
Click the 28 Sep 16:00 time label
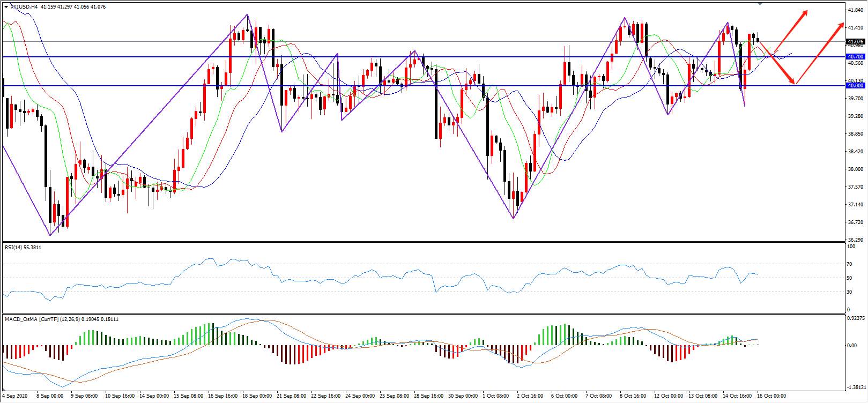pos(428,396)
